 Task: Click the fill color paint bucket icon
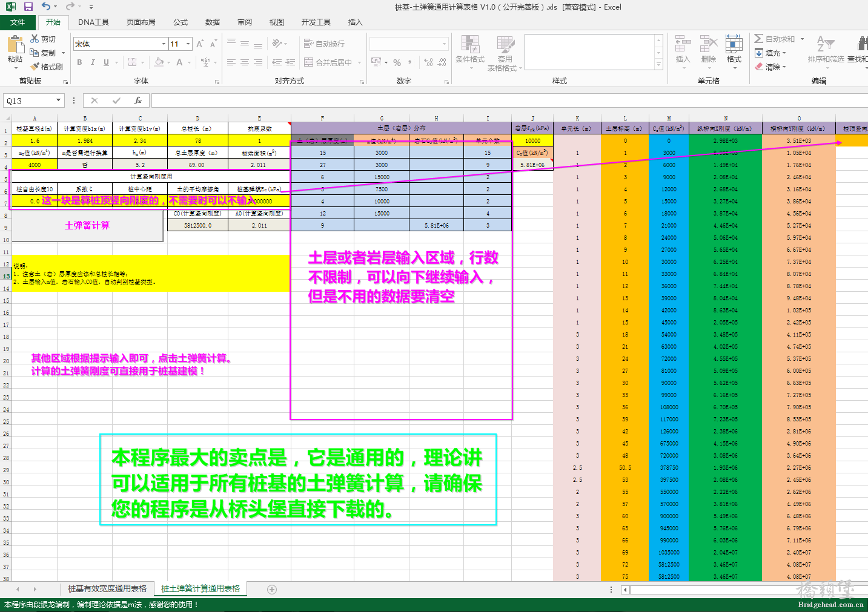[159, 62]
